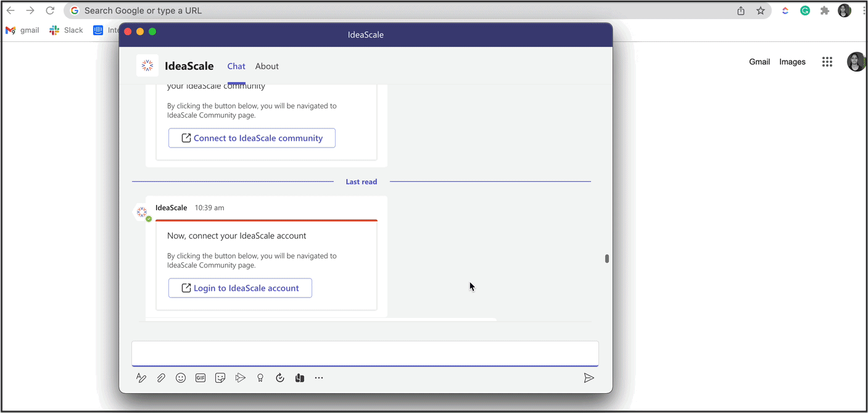This screenshot has width=868, height=413.
Task: Open the Chrome profile avatar in toolbar
Action: 845,10
